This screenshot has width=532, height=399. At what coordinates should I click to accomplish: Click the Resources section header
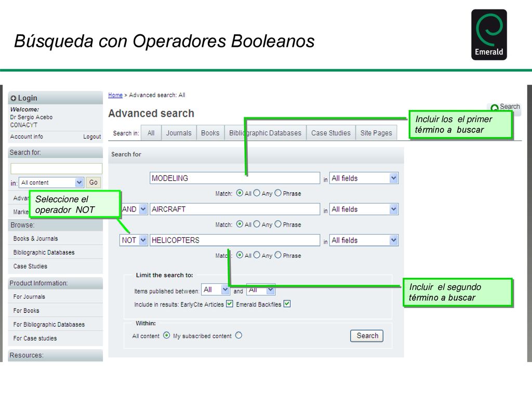[55, 355]
